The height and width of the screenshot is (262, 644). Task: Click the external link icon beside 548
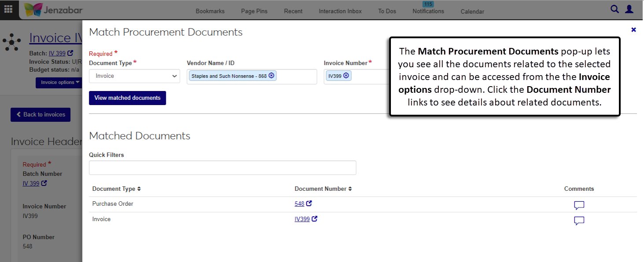tap(309, 204)
